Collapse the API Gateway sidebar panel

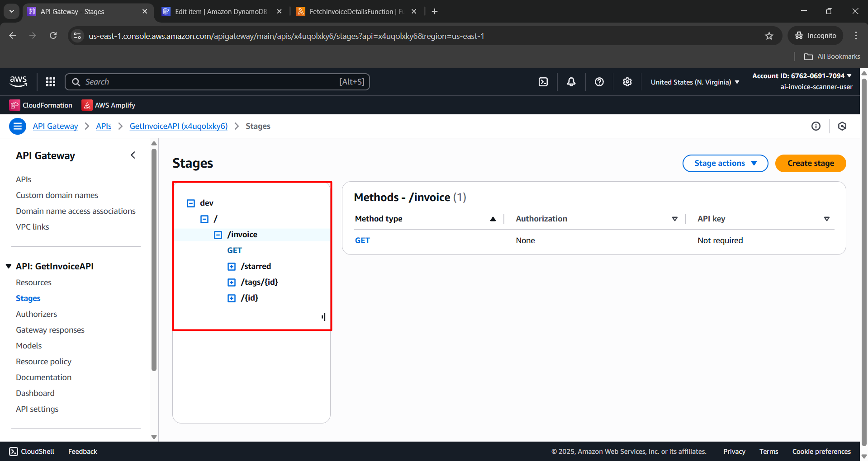(x=133, y=155)
